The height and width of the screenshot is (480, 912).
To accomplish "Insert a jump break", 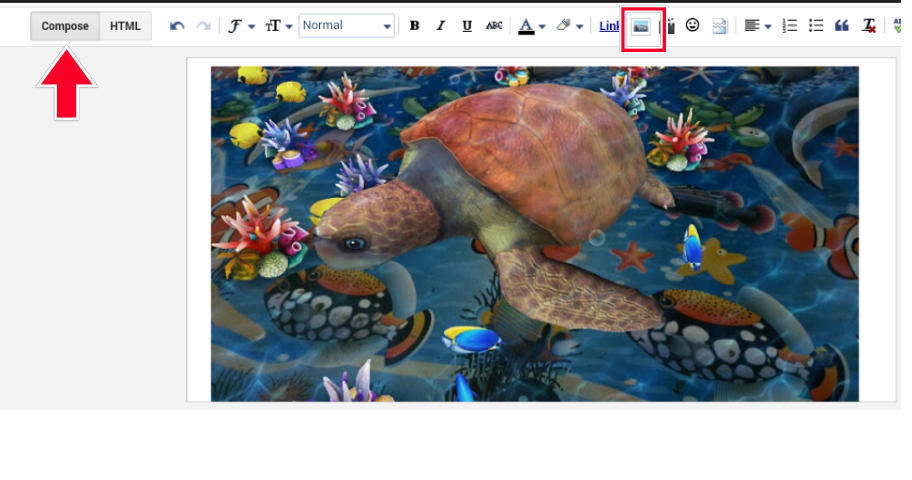I will click(719, 26).
